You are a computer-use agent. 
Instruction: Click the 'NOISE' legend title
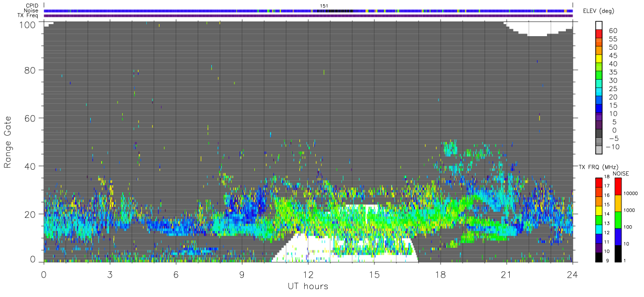point(621,173)
